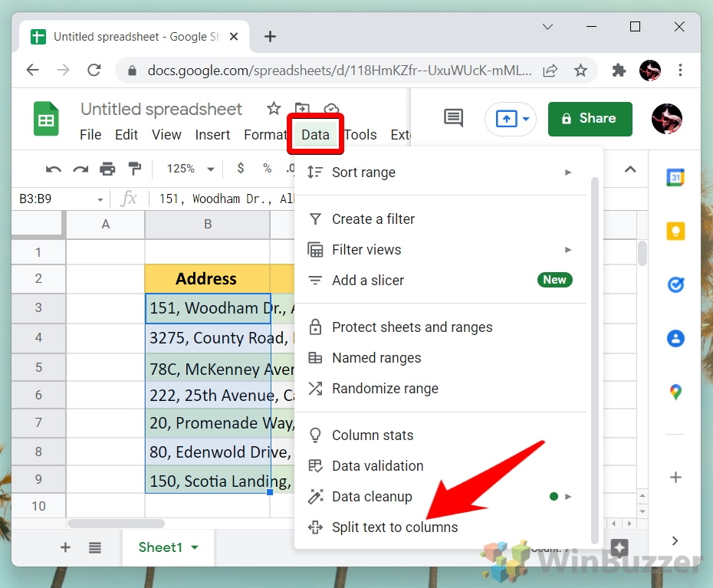Select row 1 header
This screenshot has width=713, height=588.
coord(38,252)
